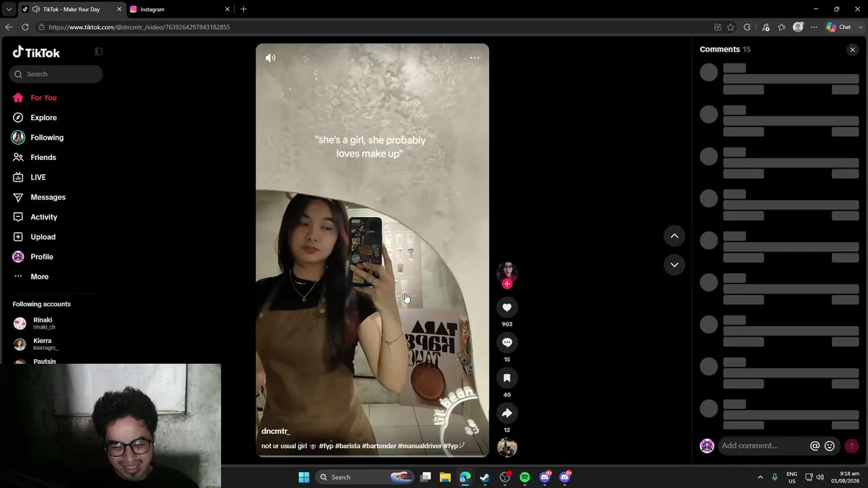Open the browser favorites list

click(x=782, y=27)
